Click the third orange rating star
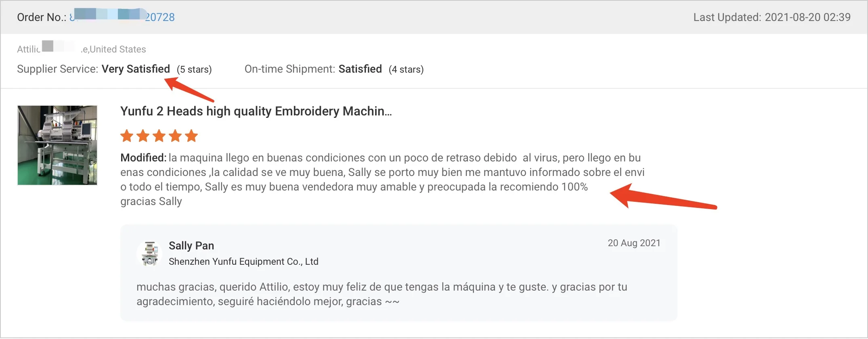This screenshot has width=868, height=339. [x=159, y=136]
